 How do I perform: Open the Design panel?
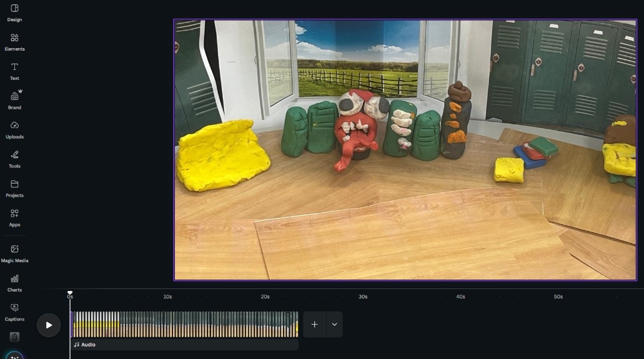14,12
